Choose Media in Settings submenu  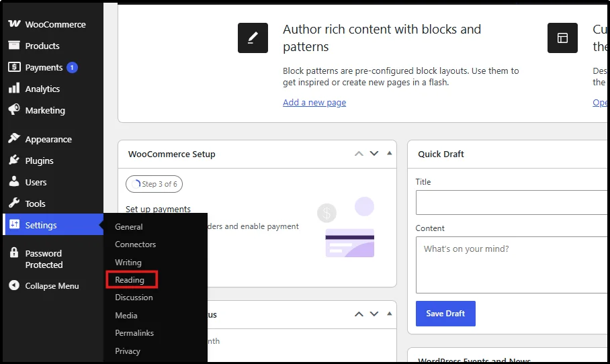pyautogui.click(x=126, y=316)
